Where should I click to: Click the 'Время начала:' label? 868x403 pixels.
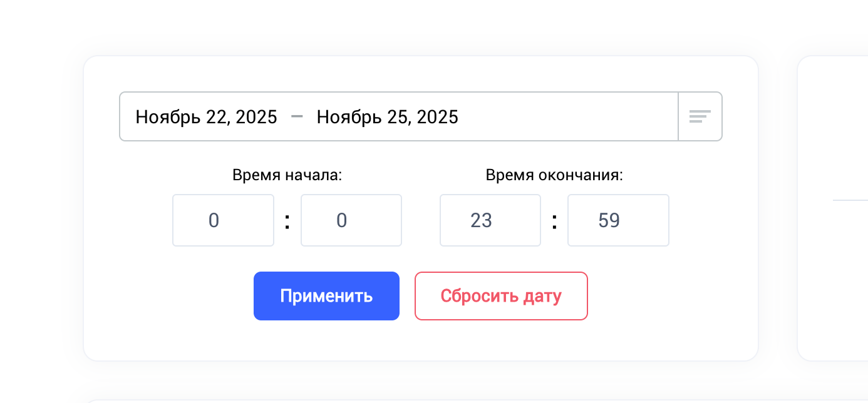pyautogui.click(x=287, y=175)
